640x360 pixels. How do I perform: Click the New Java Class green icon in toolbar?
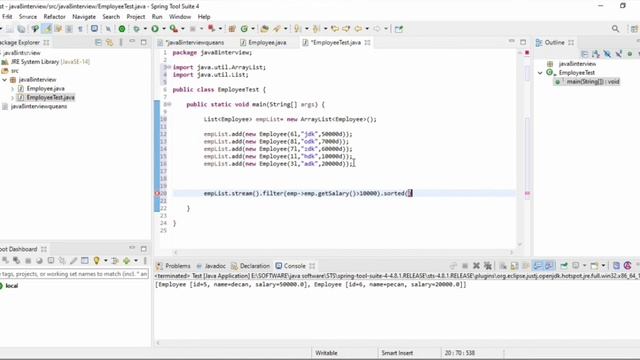[244, 29]
